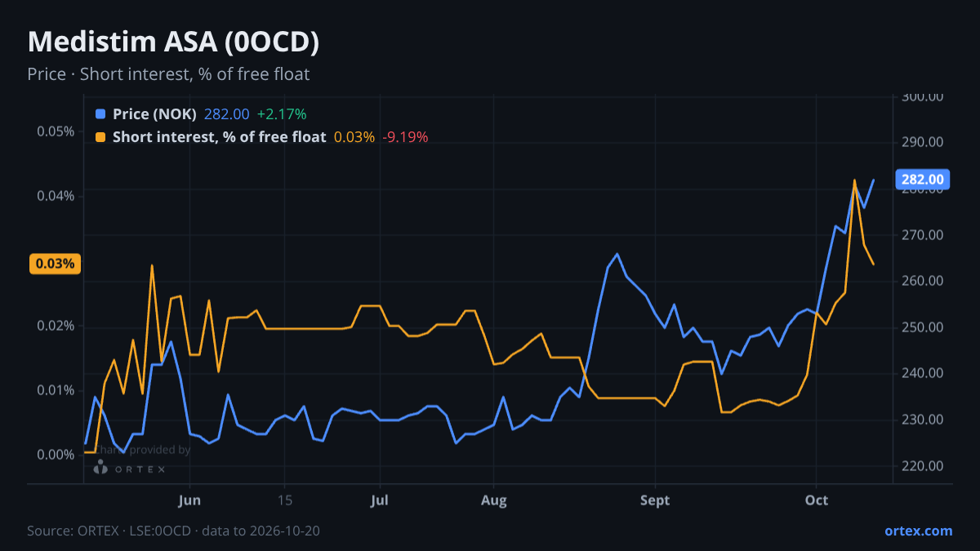Click the blue 282.00 price label
Viewport: 980px width, 551px height.
(922, 180)
